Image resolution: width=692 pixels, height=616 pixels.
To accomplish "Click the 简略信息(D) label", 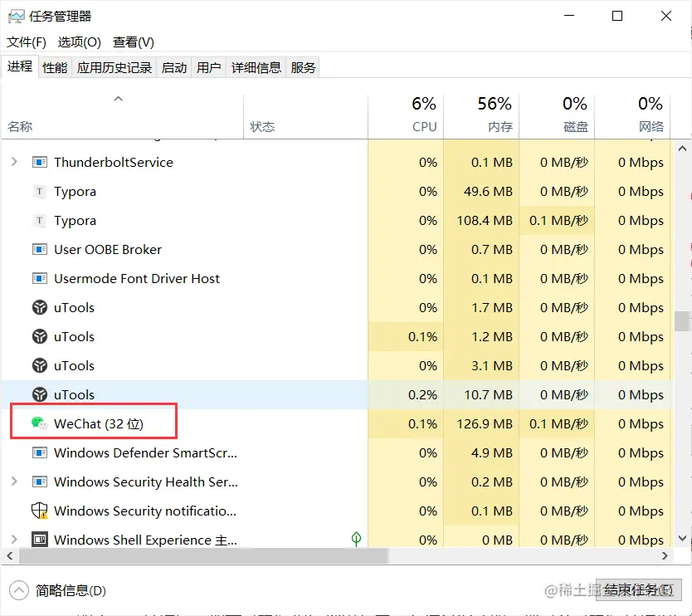I will pyautogui.click(x=71, y=590).
